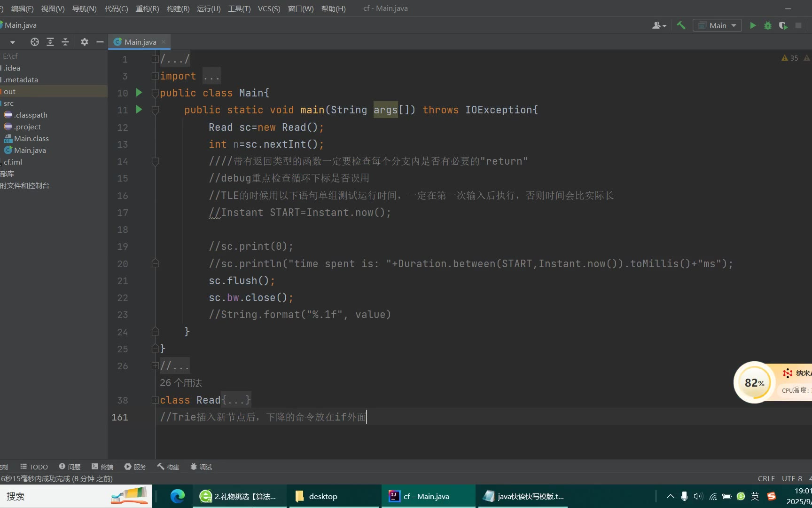Open project panel settings gear

point(85,42)
